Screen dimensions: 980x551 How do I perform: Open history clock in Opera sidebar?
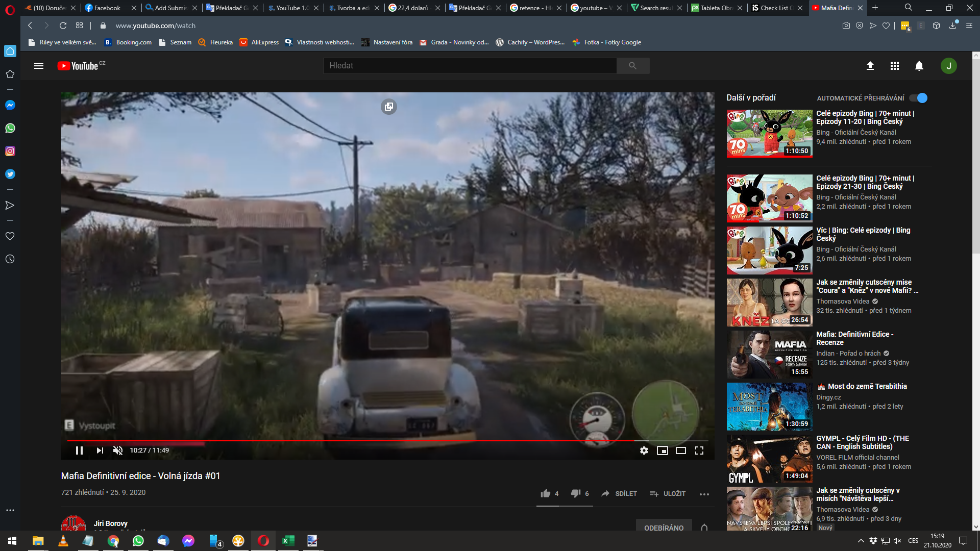10,259
